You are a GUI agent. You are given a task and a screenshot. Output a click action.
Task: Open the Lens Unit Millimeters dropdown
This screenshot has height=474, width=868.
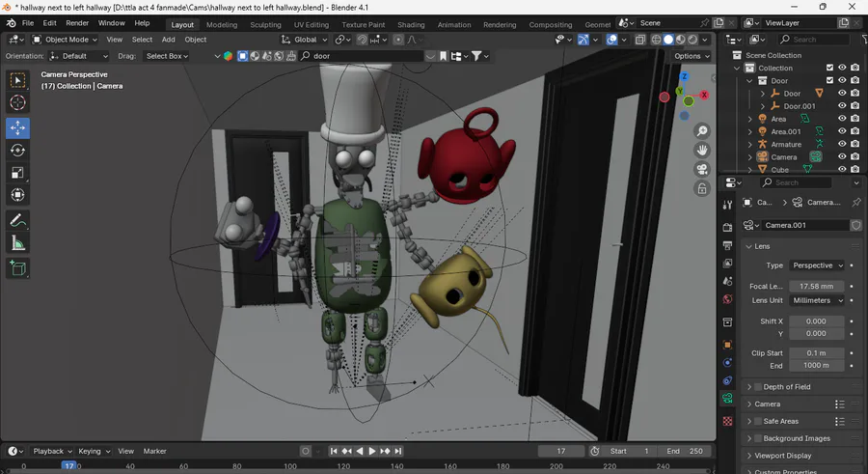pyautogui.click(x=817, y=300)
